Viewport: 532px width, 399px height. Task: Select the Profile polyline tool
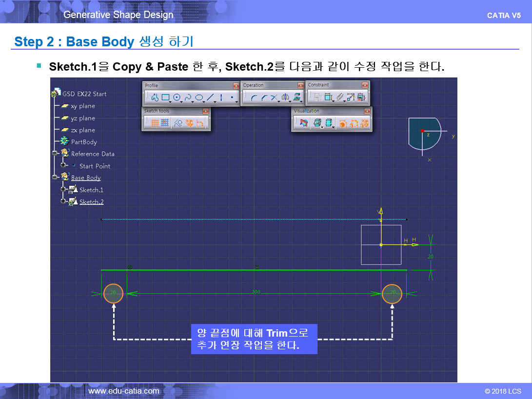tap(155, 98)
